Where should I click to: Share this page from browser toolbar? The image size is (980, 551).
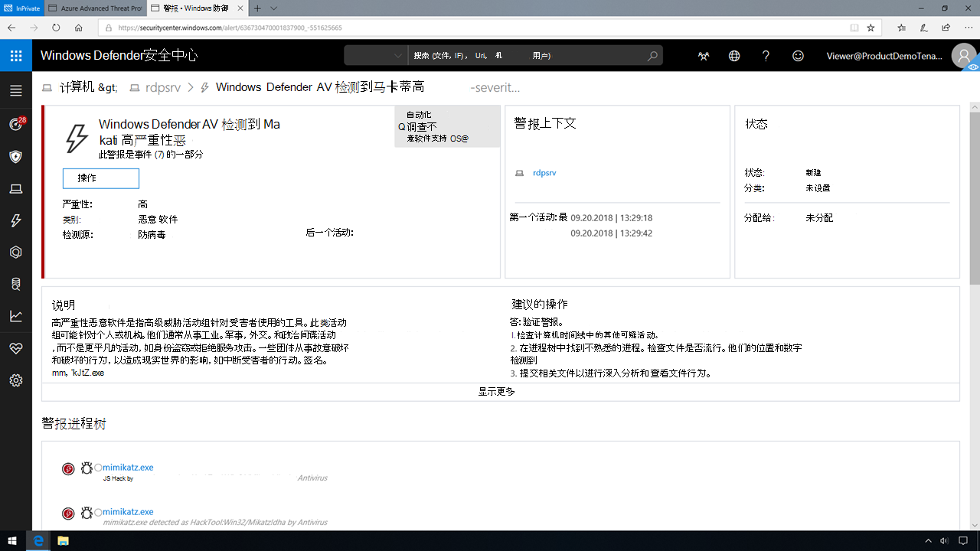(946, 28)
